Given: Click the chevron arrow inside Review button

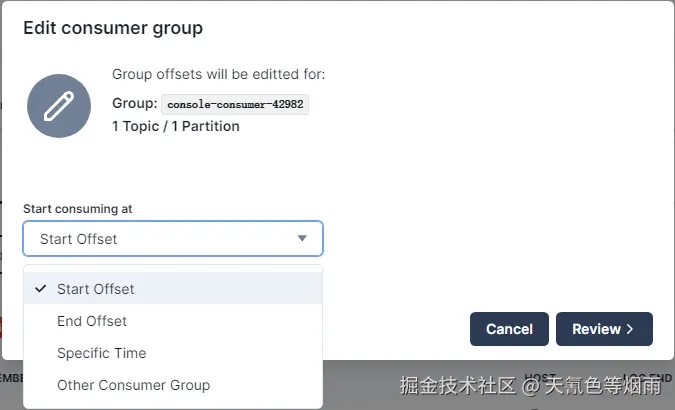Looking at the screenshot, I should pos(630,329).
